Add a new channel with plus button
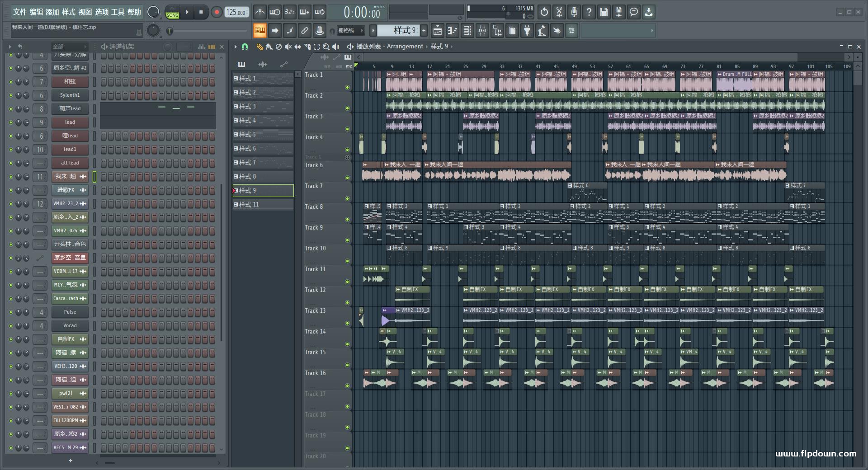868x470 pixels. (70, 461)
